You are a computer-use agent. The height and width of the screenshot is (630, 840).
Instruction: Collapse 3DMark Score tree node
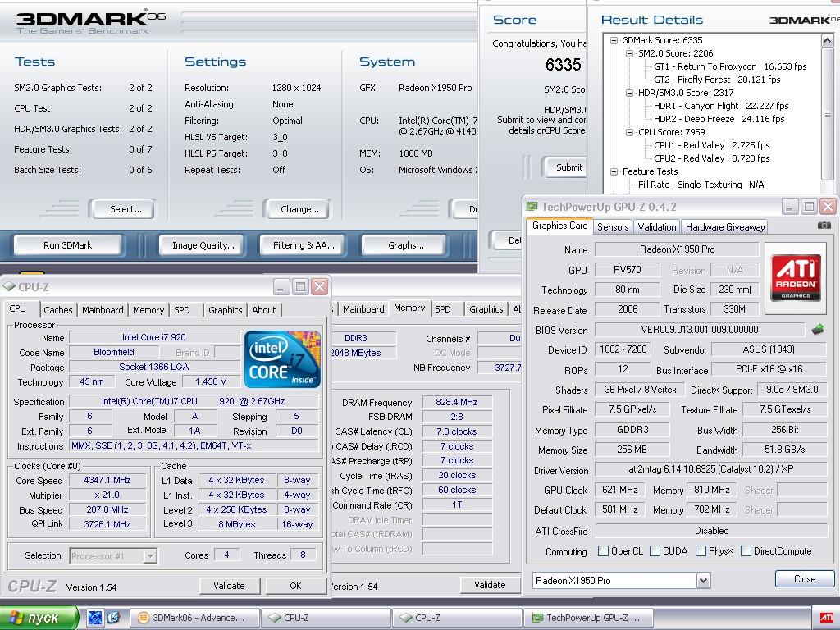click(614, 40)
